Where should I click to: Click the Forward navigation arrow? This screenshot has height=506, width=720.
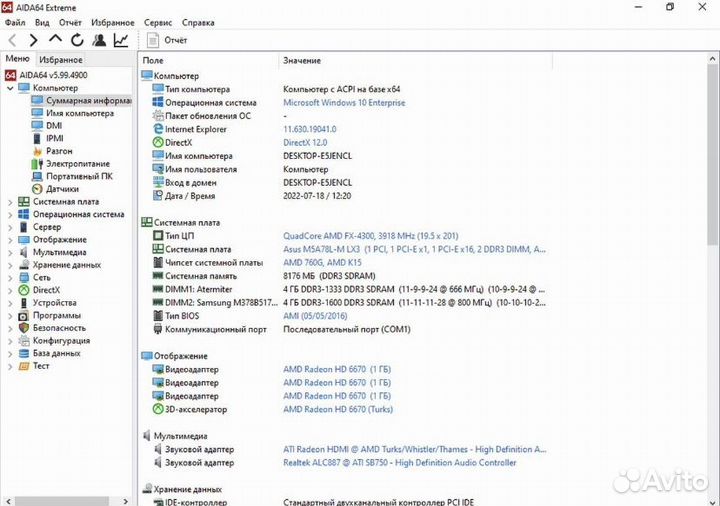pos(33,40)
